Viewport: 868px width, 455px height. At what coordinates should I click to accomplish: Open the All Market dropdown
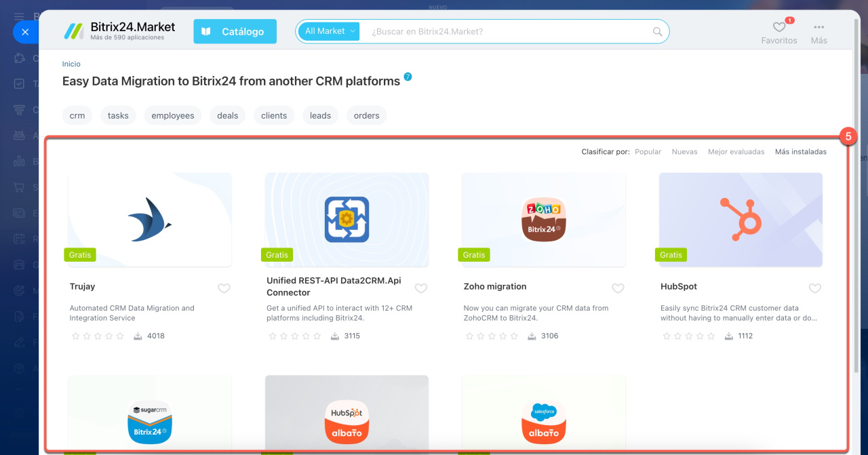point(328,31)
